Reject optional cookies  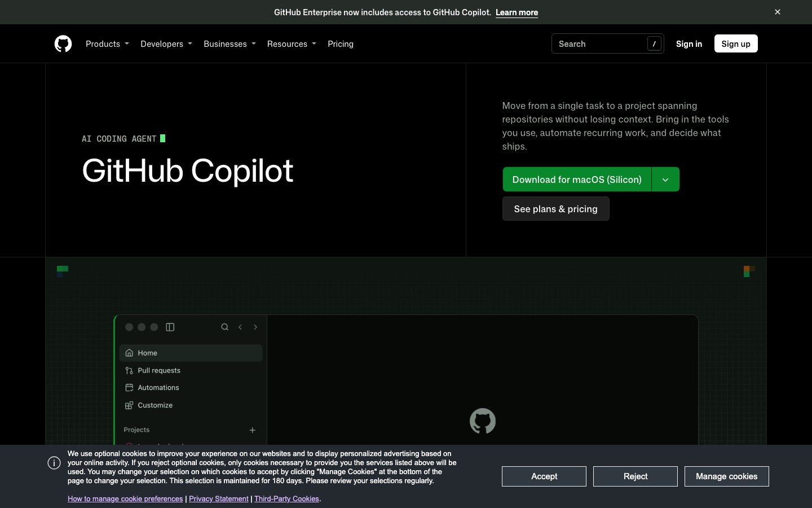click(x=636, y=476)
